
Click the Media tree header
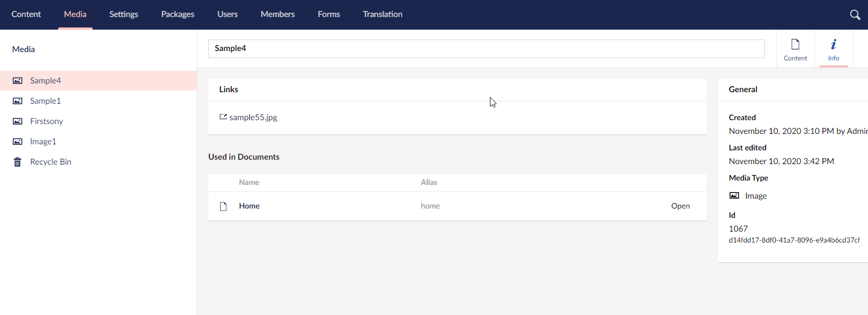[24, 49]
